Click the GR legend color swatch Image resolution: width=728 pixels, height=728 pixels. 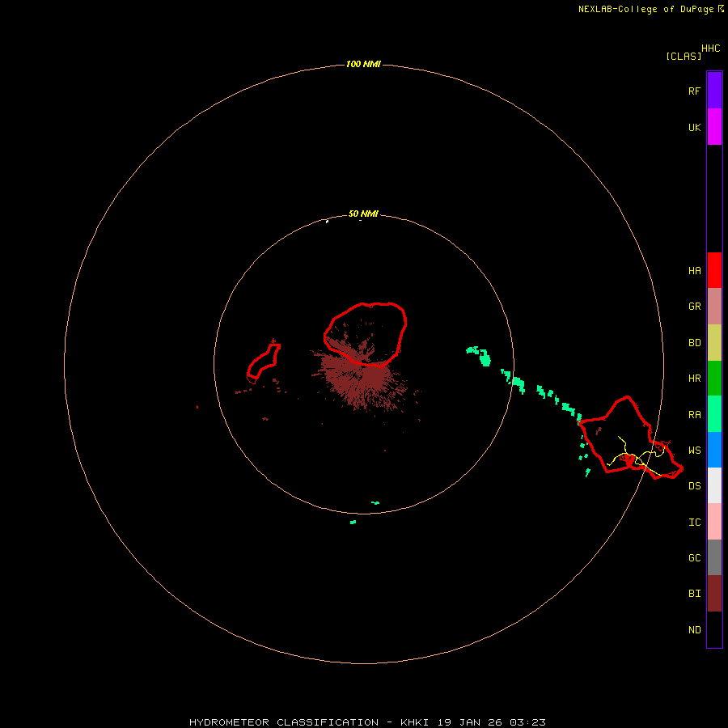coord(714,307)
